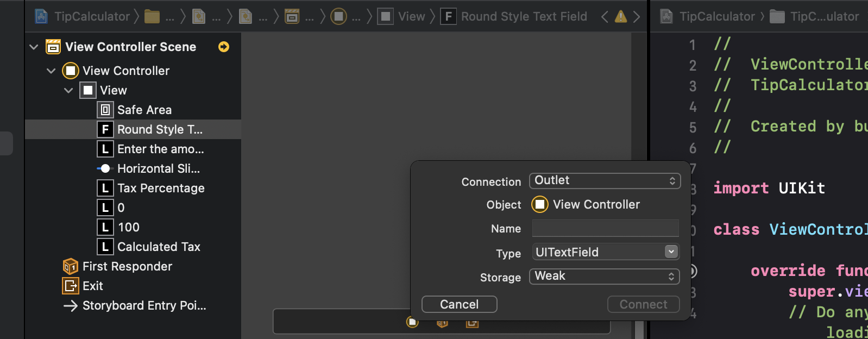Collapse the View Controller Scene disclosure triangle
This screenshot has height=339, width=868.
(x=34, y=47)
